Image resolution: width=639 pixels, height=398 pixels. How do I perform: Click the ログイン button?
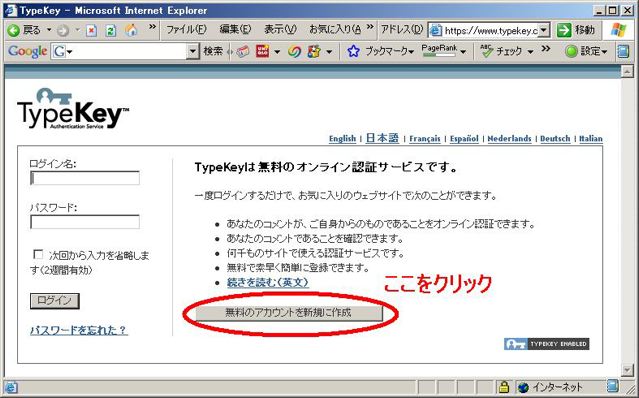point(55,301)
